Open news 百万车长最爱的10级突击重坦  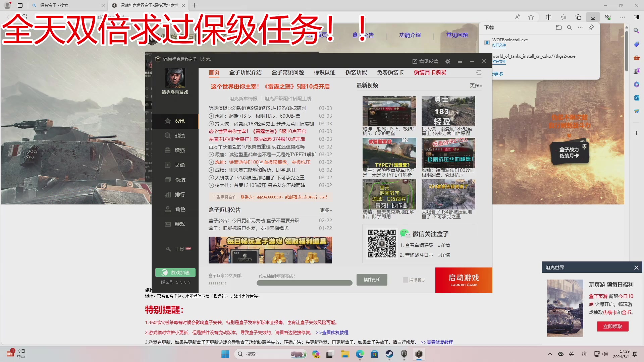(257, 147)
